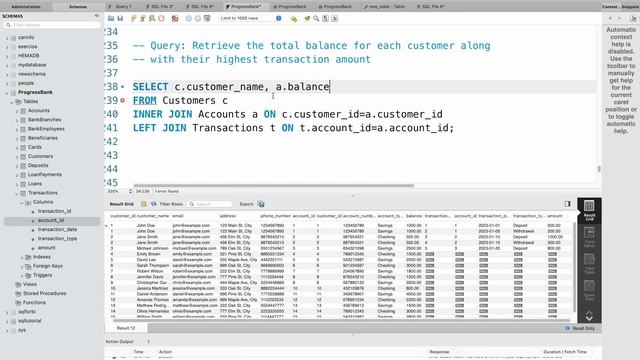Rollback the transaction icon

(198, 18)
